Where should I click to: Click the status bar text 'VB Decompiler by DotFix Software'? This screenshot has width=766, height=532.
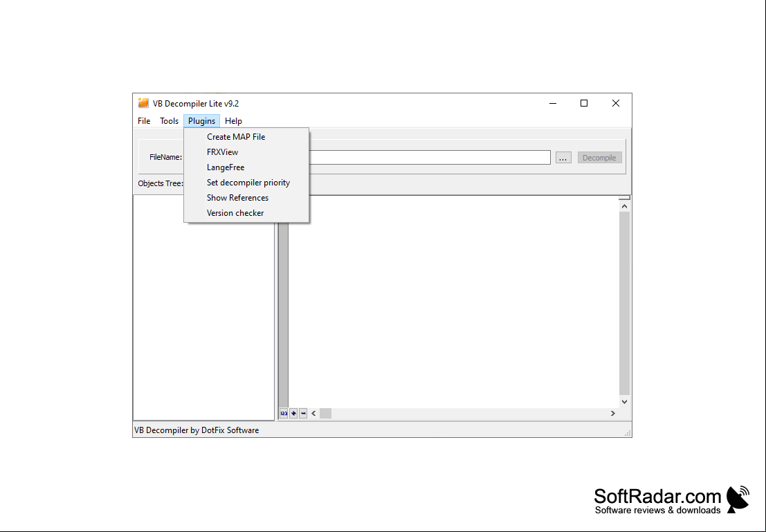click(197, 430)
